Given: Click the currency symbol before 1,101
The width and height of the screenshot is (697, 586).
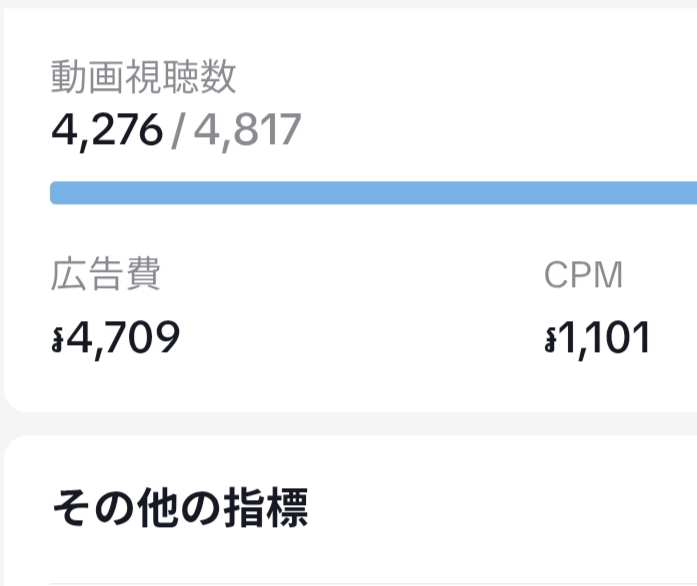Looking at the screenshot, I should 550,340.
